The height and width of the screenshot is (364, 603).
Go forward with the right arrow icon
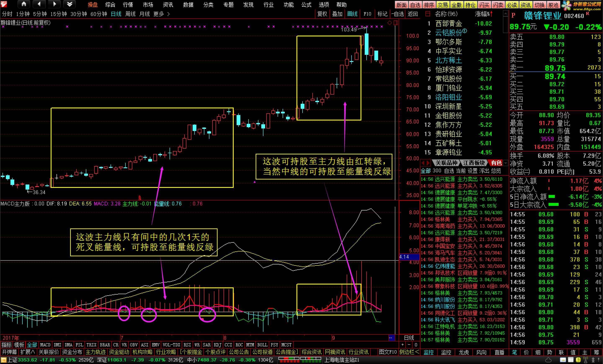click(55, 4)
